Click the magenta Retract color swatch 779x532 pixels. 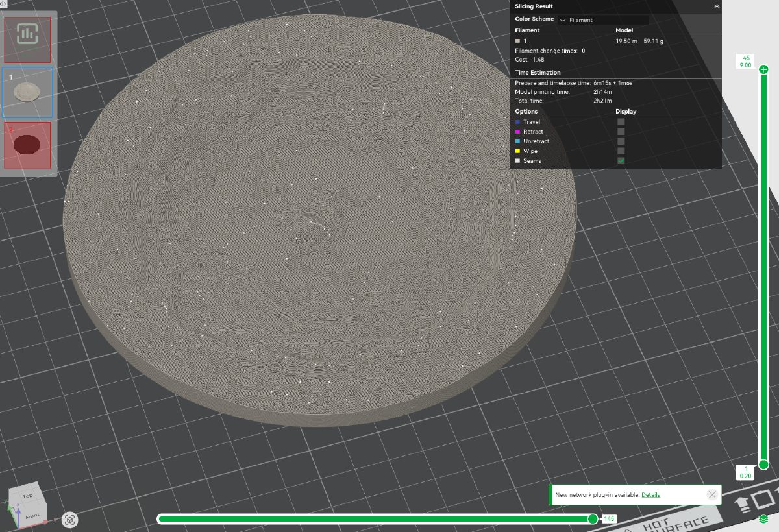coord(517,131)
